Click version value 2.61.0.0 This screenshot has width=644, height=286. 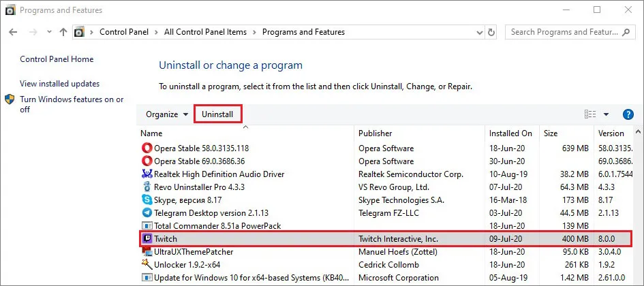point(613,278)
